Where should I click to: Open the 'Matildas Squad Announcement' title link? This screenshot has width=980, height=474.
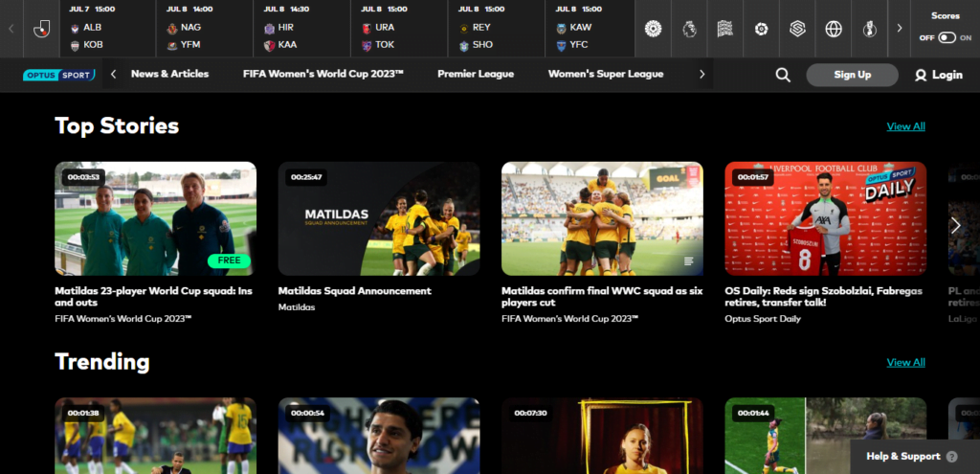click(354, 291)
